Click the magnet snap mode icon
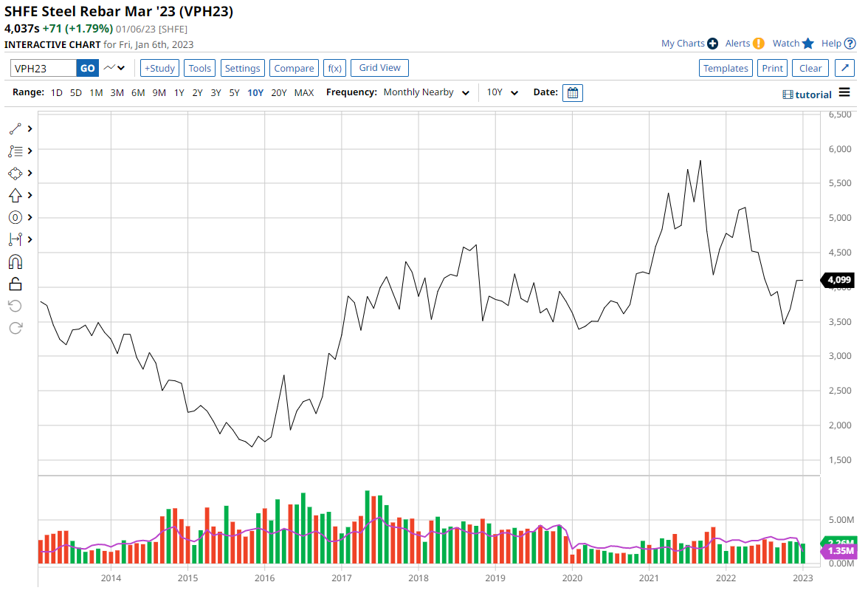The height and width of the screenshot is (596, 868). (x=15, y=261)
